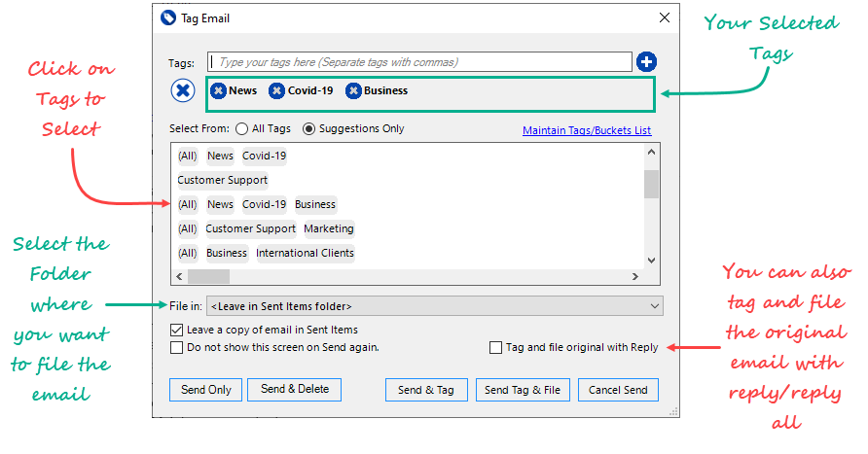
Task: Enable Do not show this screen again
Action: tap(176, 348)
